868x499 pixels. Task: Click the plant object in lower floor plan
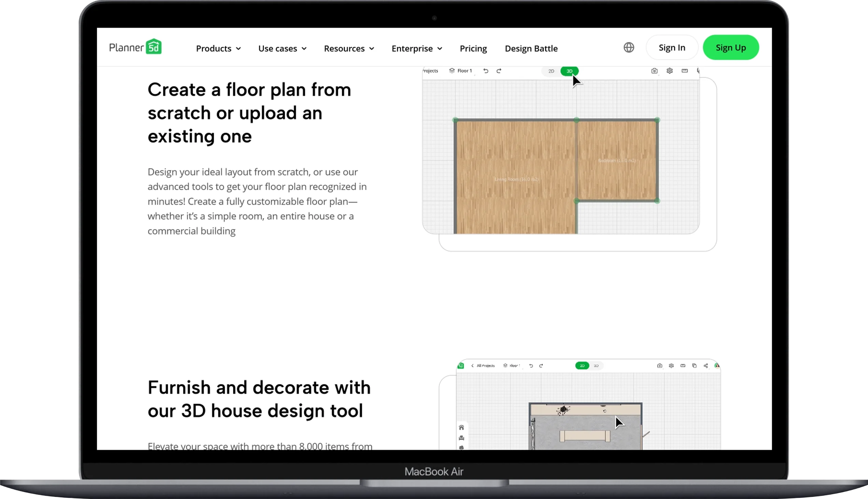tap(563, 410)
